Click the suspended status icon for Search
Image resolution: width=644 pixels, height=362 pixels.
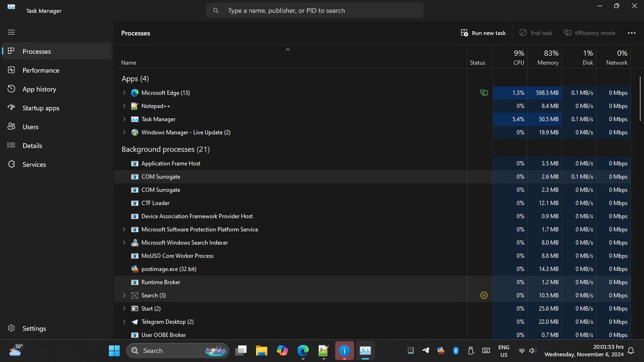click(x=484, y=295)
